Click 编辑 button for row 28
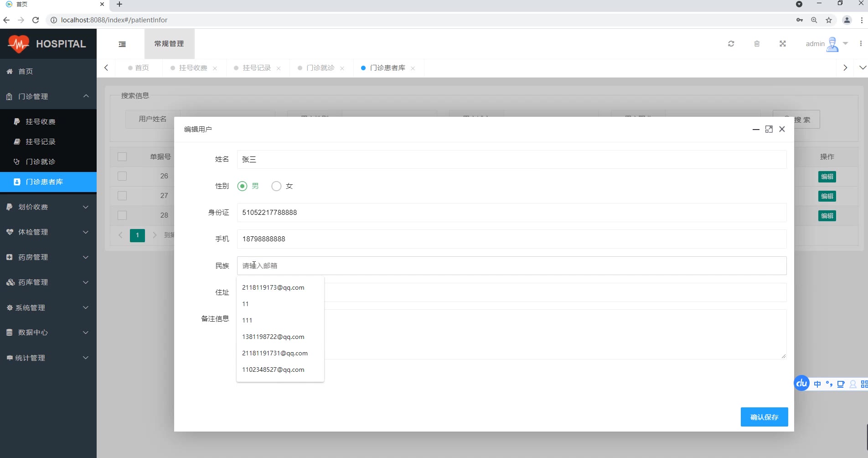Screen dimensions: 868x458 pyautogui.click(x=827, y=216)
